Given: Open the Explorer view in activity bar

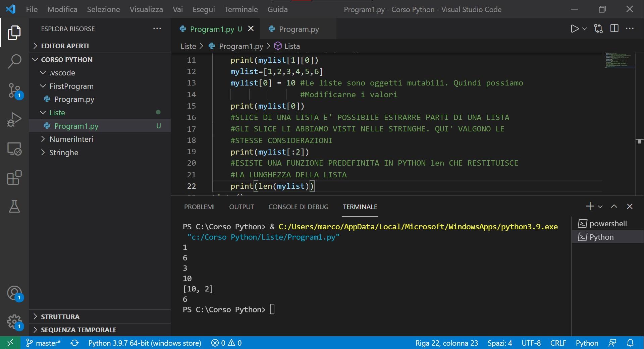Looking at the screenshot, I should pos(14,33).
